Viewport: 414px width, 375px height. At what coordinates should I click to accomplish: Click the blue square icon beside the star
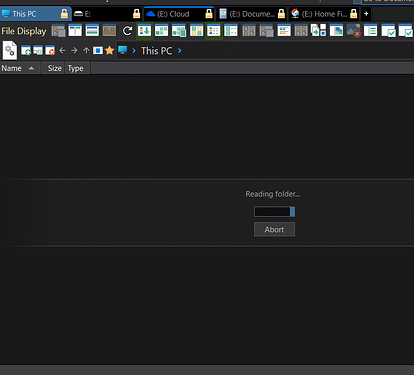pos(98,50)
